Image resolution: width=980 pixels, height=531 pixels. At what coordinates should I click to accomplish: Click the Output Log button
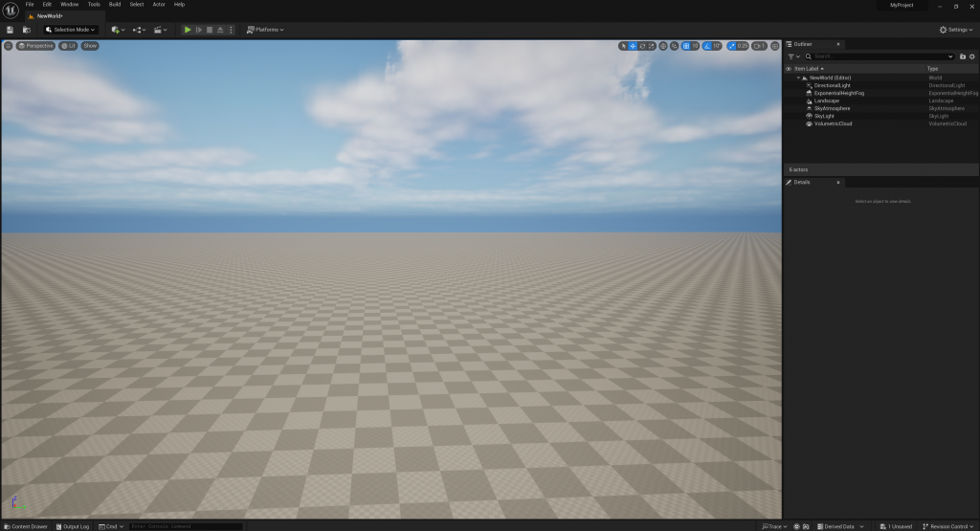coord(73,526)
